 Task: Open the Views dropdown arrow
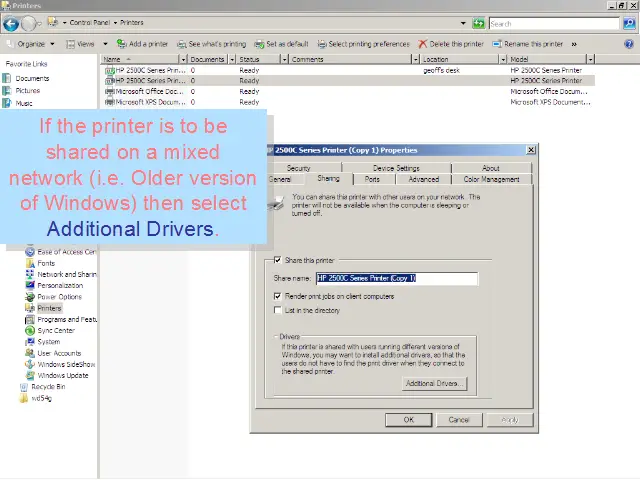105,44
